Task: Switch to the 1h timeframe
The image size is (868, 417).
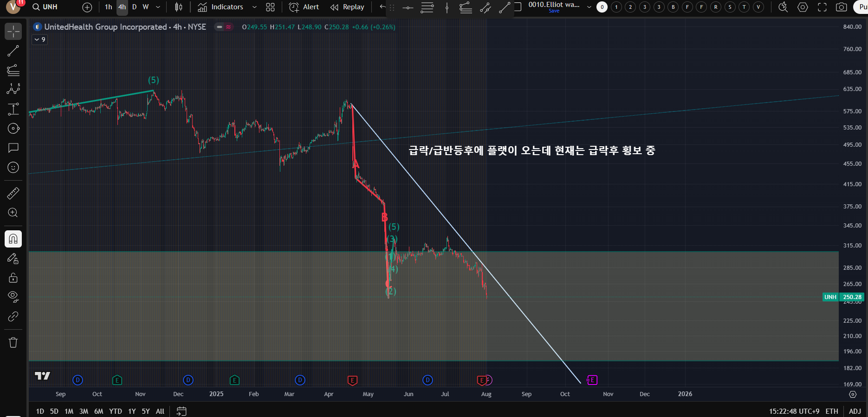Action: [108, 7]
